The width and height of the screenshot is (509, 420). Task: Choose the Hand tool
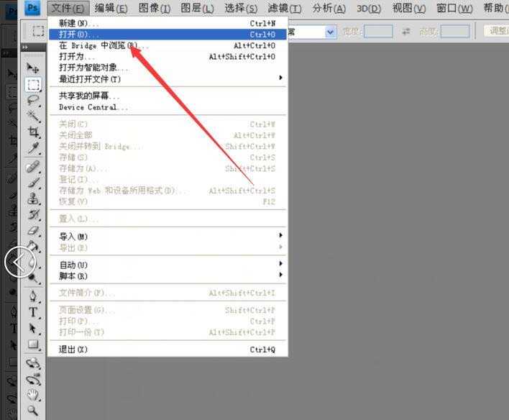pos(33,395)
